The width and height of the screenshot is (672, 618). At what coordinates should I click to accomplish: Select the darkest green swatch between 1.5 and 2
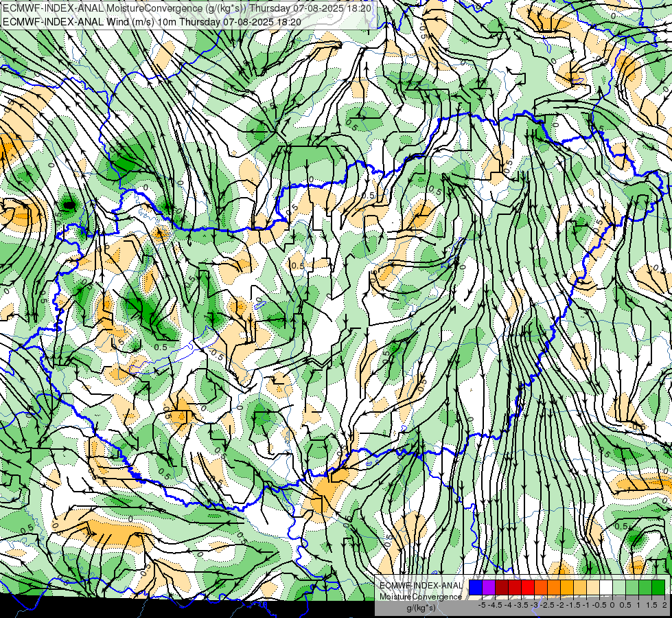[x=658, y=588]
